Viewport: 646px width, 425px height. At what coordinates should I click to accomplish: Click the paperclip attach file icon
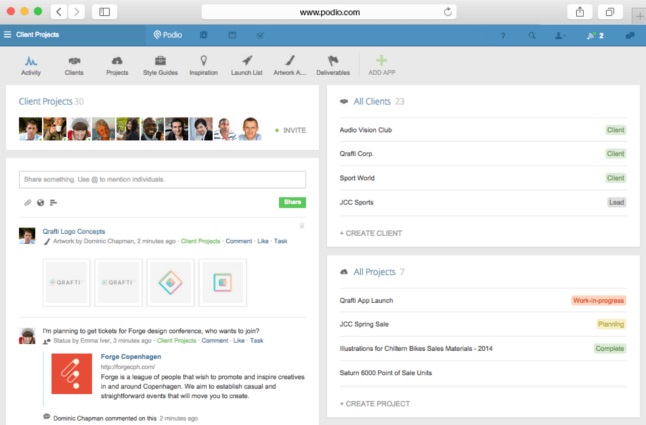pos(28,202)
